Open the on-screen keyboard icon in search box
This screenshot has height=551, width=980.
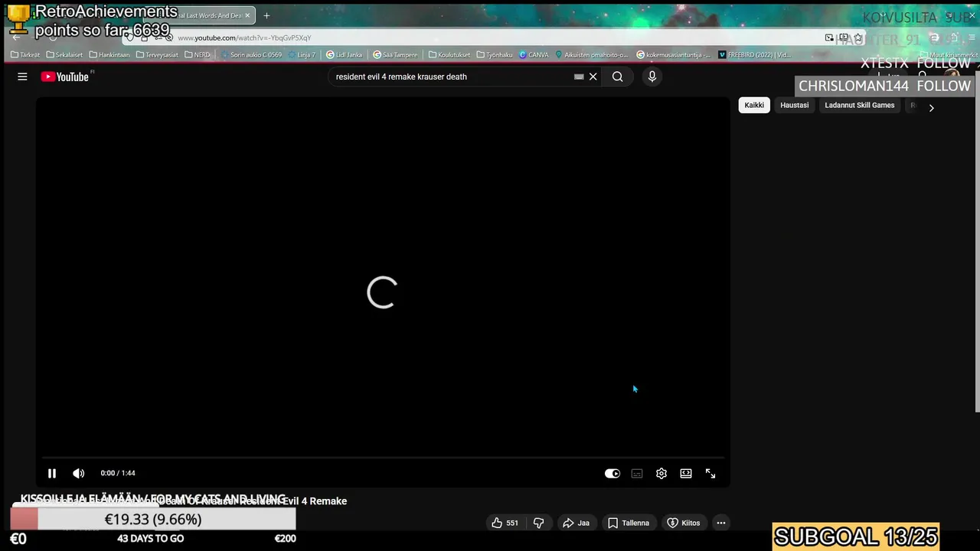[x=579, y=77]
